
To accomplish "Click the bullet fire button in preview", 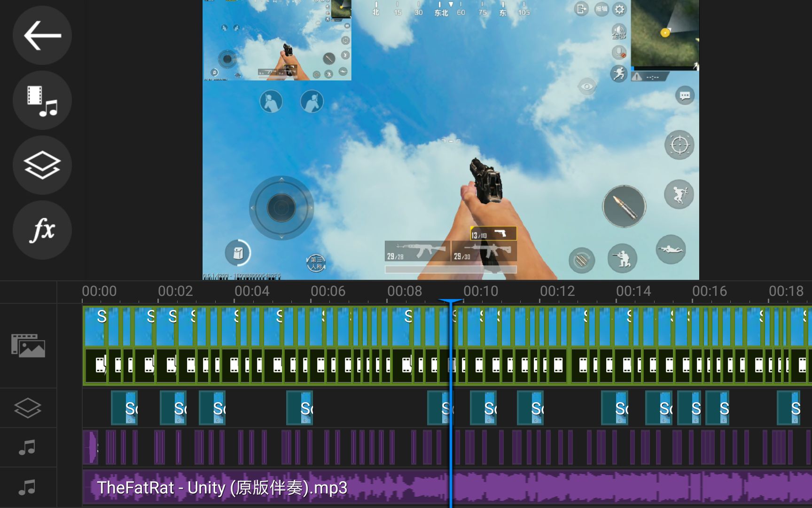I will coord(624,206).
